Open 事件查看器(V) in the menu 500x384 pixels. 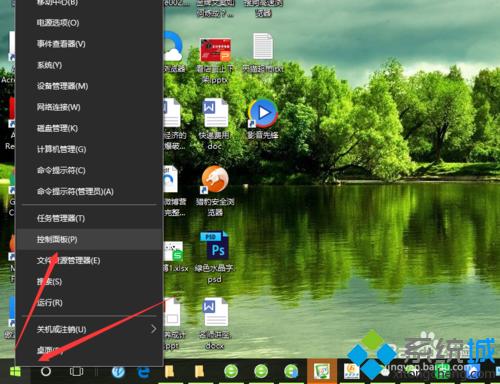(x=89, y=44)
